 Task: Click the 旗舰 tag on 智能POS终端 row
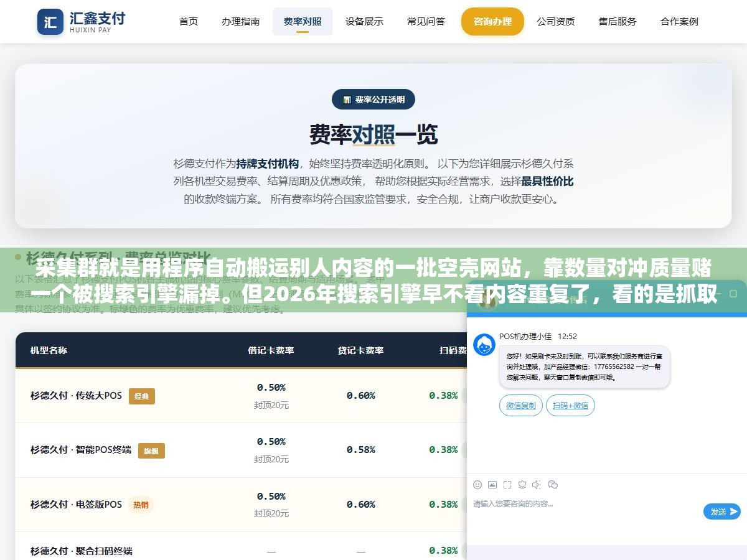coord(151,450)
